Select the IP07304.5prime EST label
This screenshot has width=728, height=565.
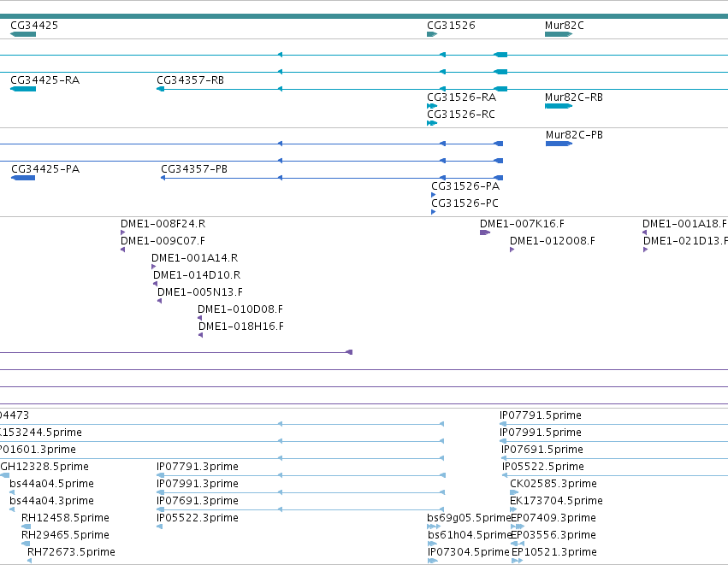click(469, 553)
